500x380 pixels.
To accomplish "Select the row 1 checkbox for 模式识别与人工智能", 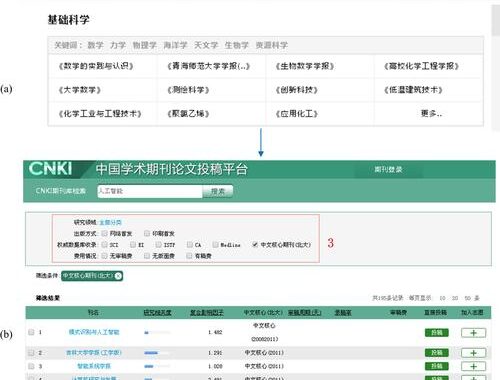I will (31, 332).
